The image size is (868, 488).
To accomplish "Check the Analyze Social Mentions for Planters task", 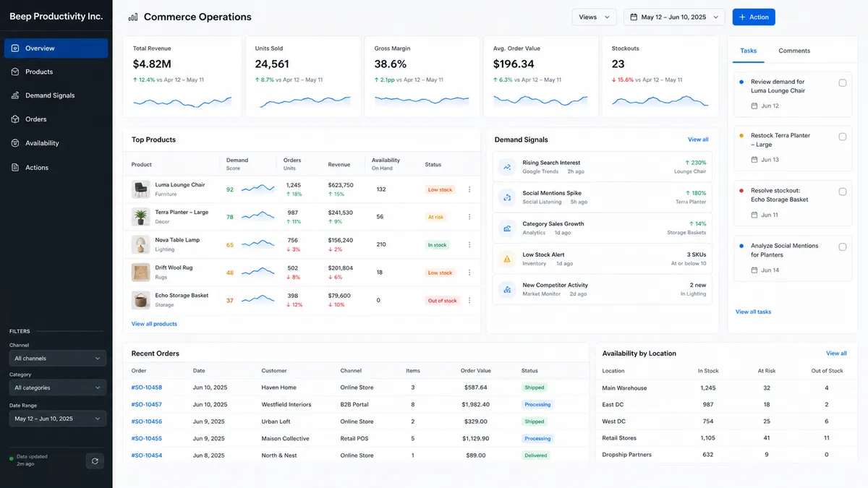I will (x=843, y=247).
